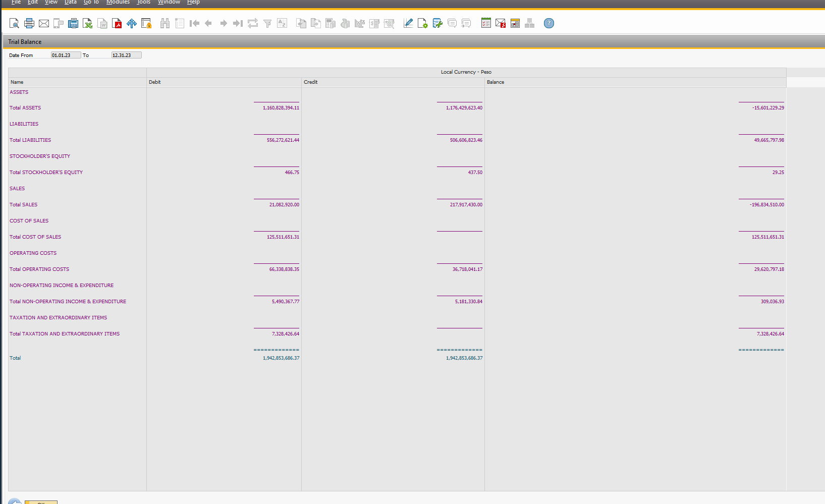Open the Go To menu

click(x=91, y=2)
